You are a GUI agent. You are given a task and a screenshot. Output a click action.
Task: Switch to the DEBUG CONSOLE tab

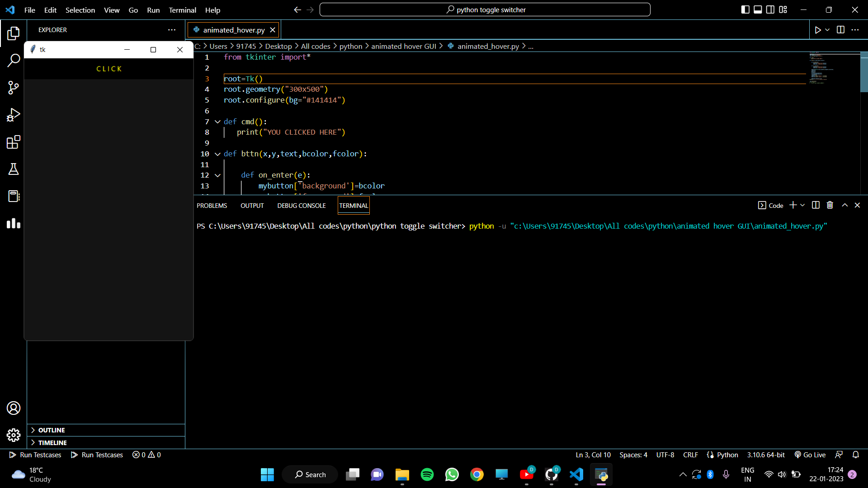coord(301,205)
